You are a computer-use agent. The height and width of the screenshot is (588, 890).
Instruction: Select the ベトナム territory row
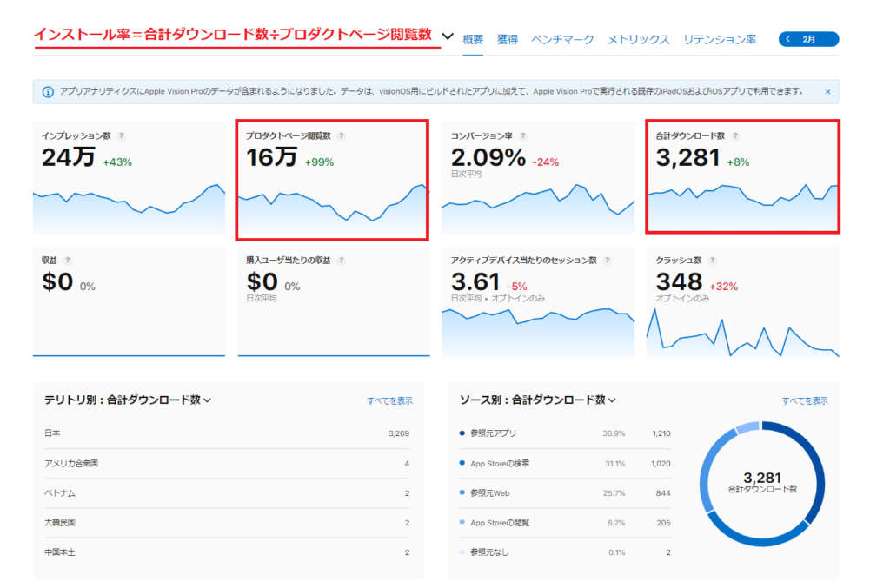coord(227,493)
